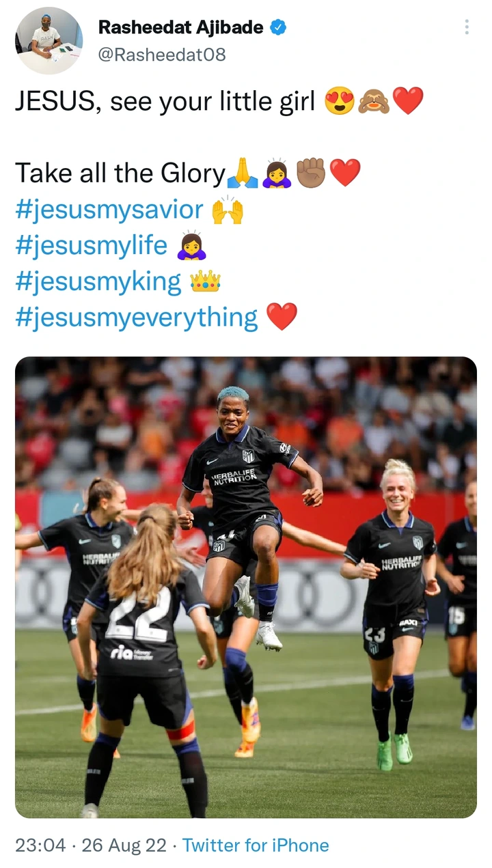
Task: Click the folded hands prayer emoji
Action: (x=242, y=173)
